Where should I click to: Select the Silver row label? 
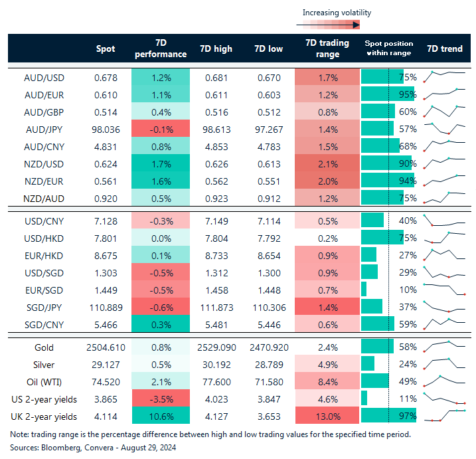click(x=44, y=364)
